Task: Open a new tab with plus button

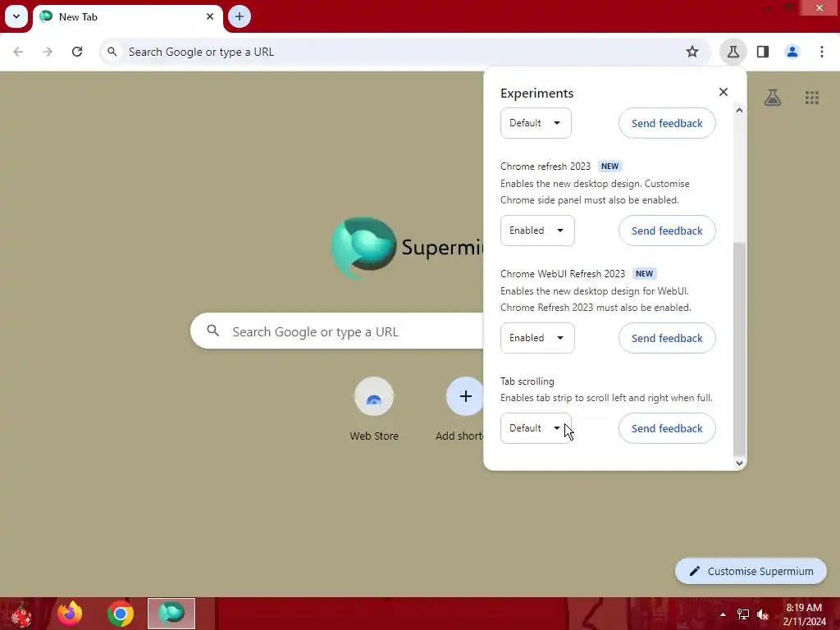Action: coord(240,16)
